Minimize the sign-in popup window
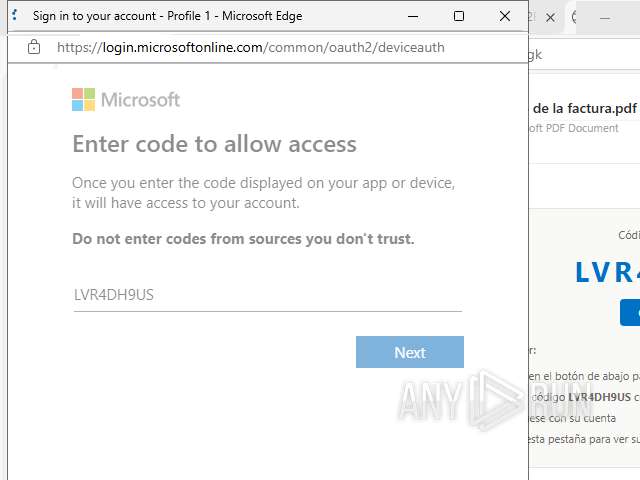This screenshot has height=480, width=640. [x=413, y=16]
